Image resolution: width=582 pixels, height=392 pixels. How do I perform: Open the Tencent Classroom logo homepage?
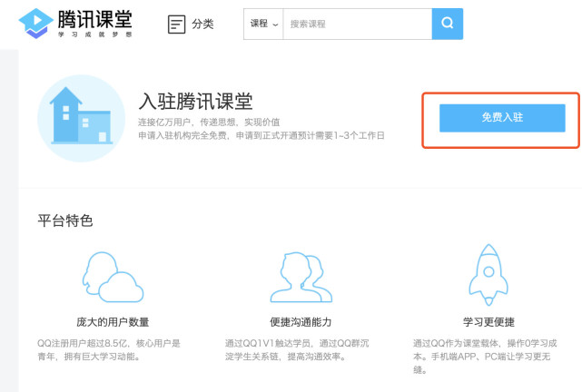pos(75,23)
